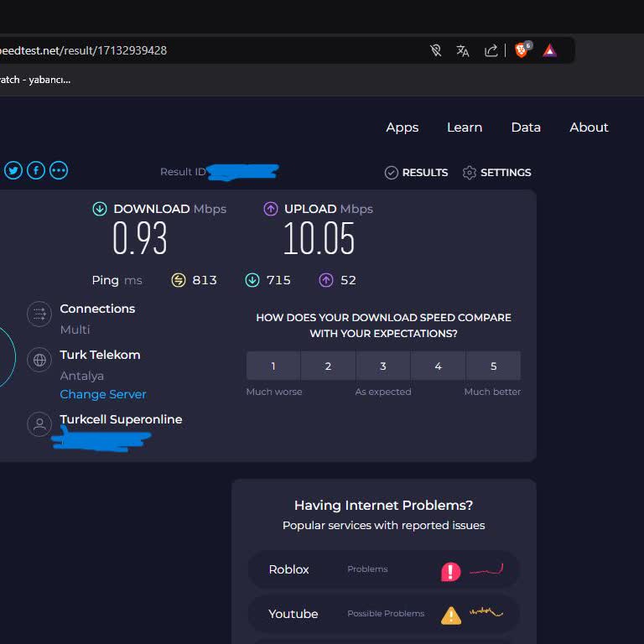Click the Youtube trend sparkline
The width and height of the screenshot is (644, 644).
click(486, 612)
